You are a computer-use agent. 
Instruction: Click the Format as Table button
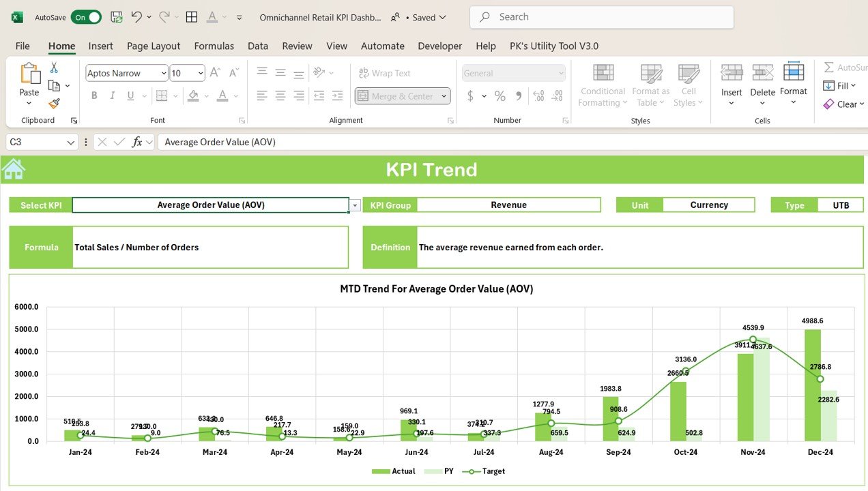tap(651, 85)
